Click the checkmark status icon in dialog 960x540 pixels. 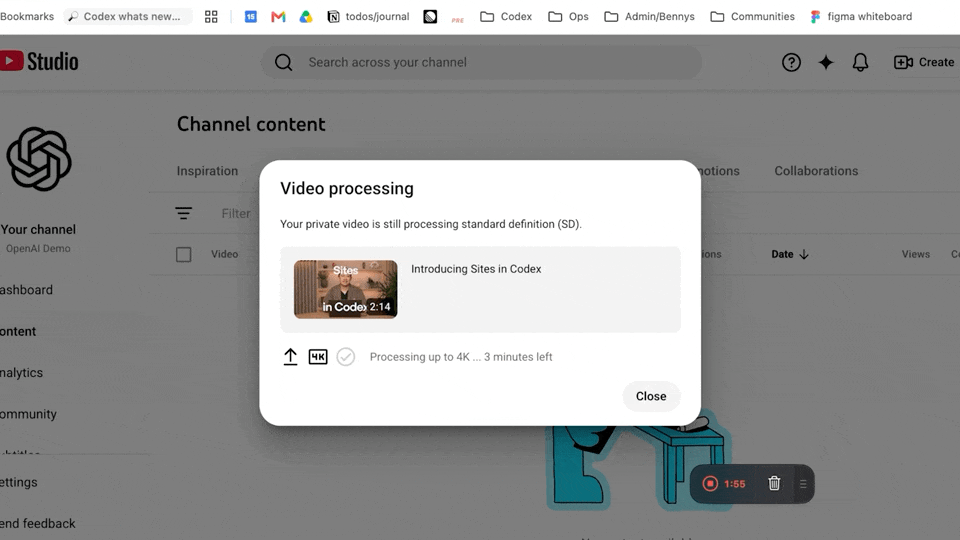pos(345,356)
